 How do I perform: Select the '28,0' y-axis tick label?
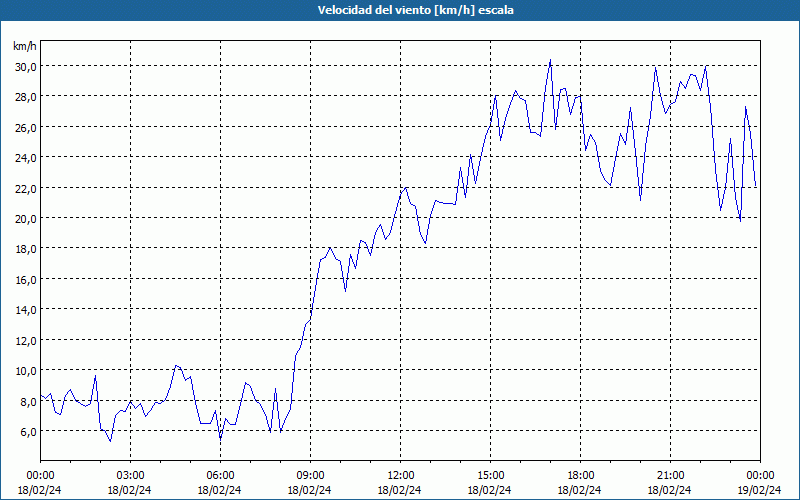coord(26,97)
